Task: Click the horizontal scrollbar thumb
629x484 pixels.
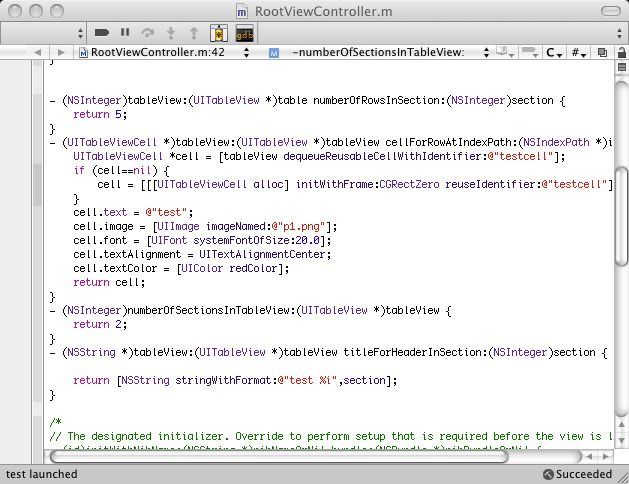Action: [279, 456]
